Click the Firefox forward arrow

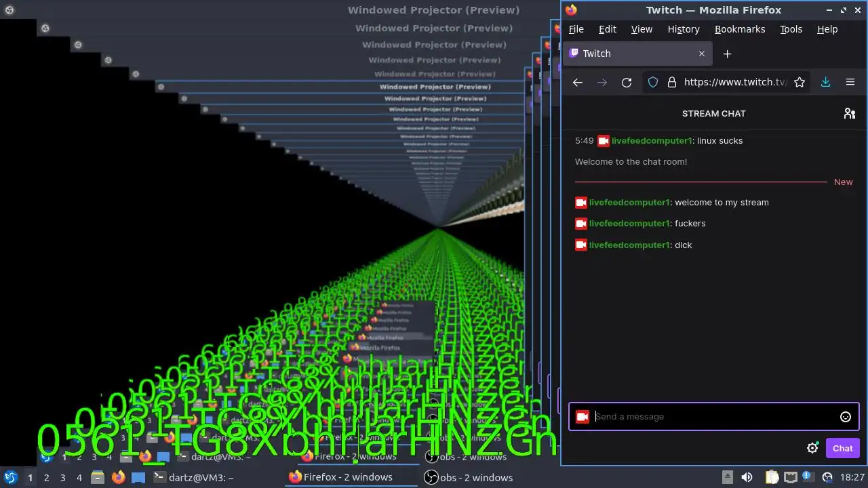[x=602, y=82]
